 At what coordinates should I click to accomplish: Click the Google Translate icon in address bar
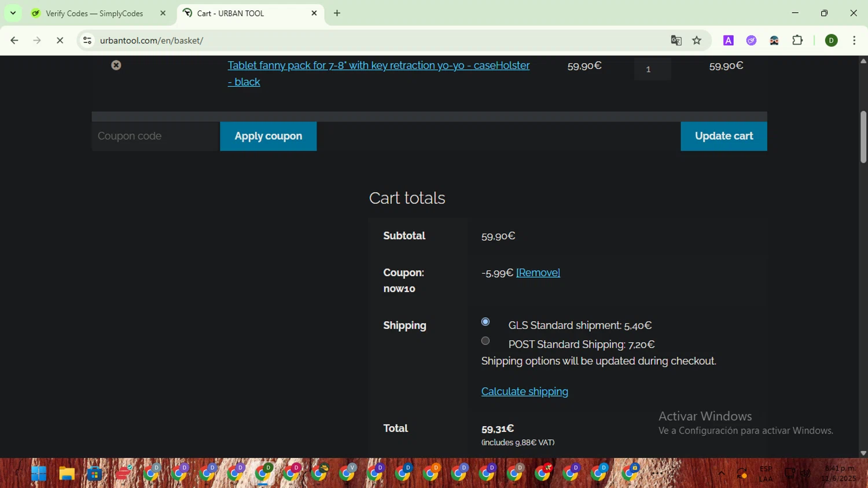[676, 41]
